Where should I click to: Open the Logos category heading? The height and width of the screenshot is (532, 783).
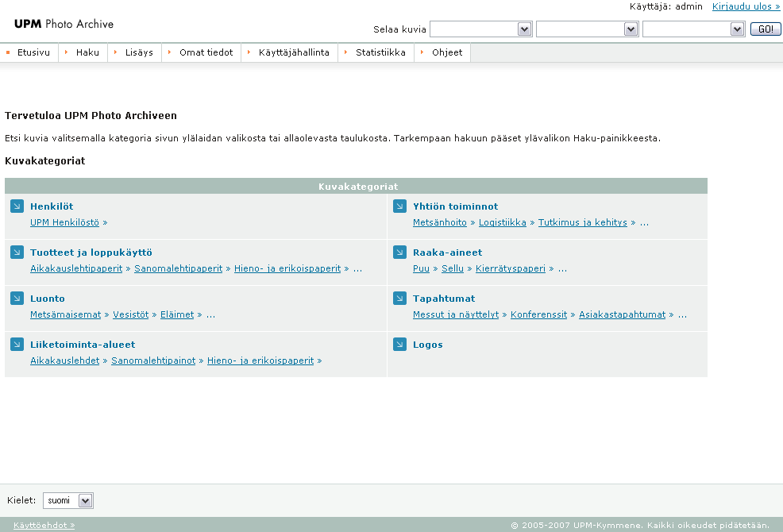click(x=427, y=344)
